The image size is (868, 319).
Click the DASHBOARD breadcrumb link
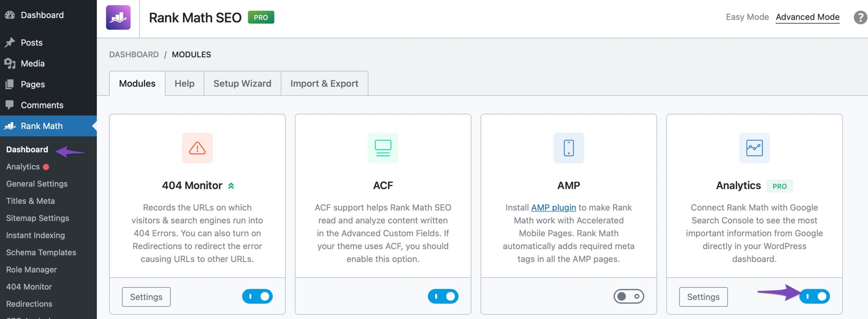coord(134,55)
